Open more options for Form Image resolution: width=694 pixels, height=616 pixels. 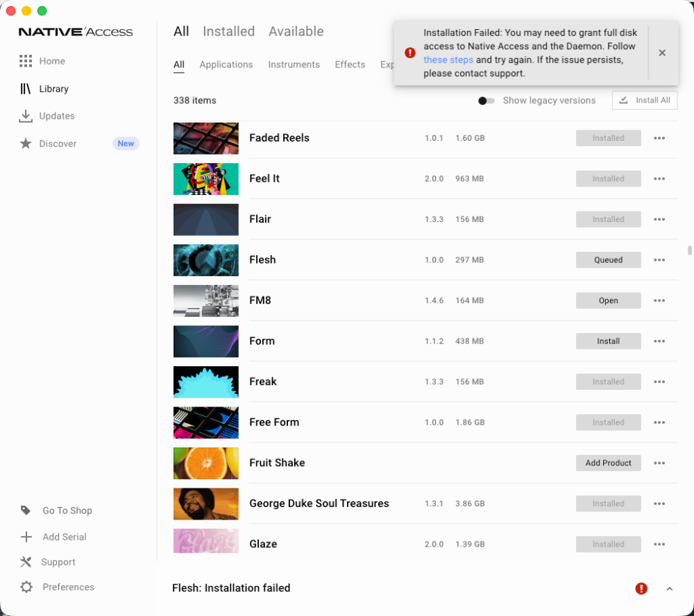659,341
